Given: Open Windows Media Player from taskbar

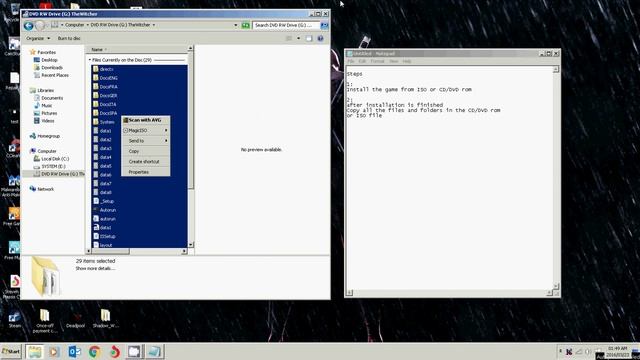Looking at the screenshot, I should [54, 351].
